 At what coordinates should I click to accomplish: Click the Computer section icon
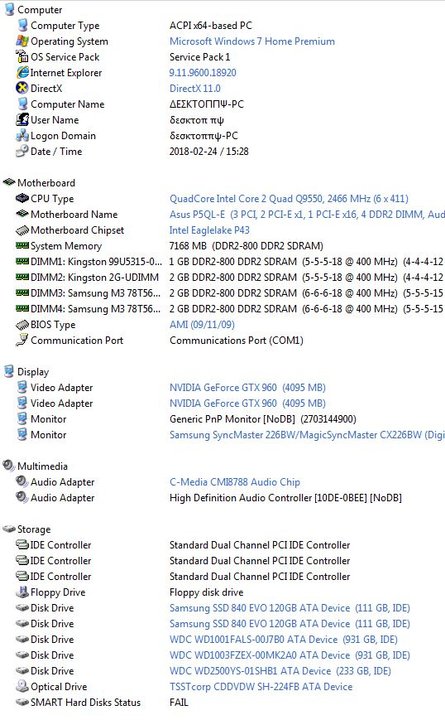(9, 9)
